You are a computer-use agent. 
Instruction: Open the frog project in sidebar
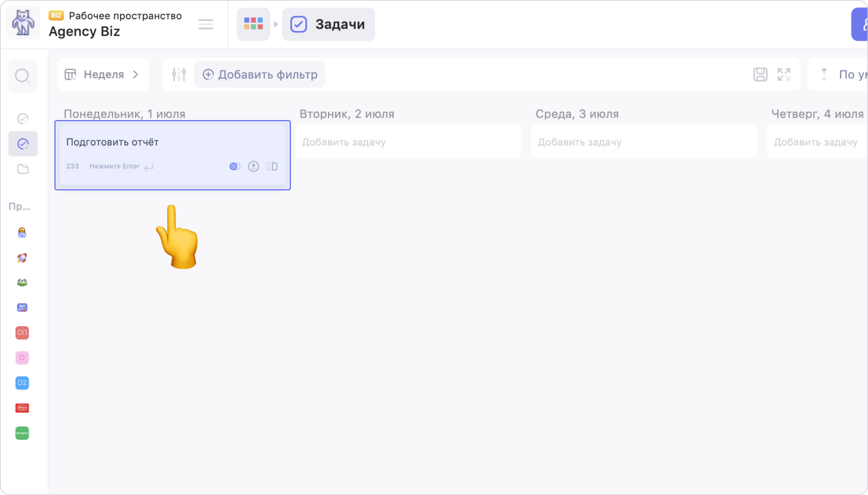coord(22,282)
